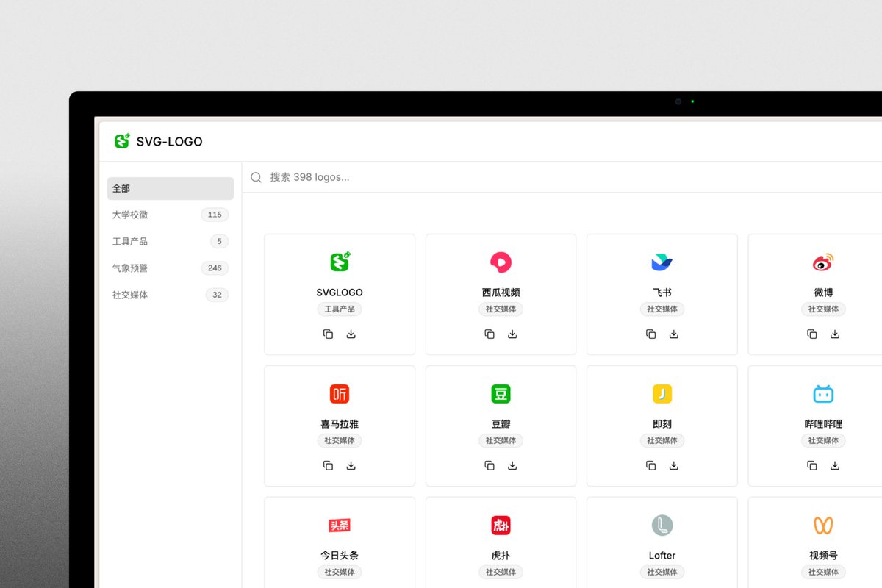The height and width of the screenshot is (588, 882).
Task: Click the 飞书 blue bird logo
Action: [x=662, y=262]
